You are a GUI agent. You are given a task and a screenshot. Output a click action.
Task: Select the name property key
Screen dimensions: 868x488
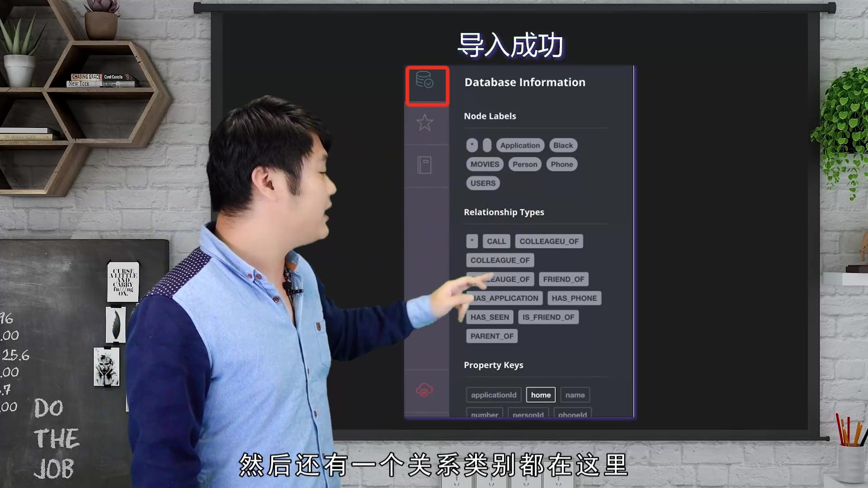coord(575,394)
